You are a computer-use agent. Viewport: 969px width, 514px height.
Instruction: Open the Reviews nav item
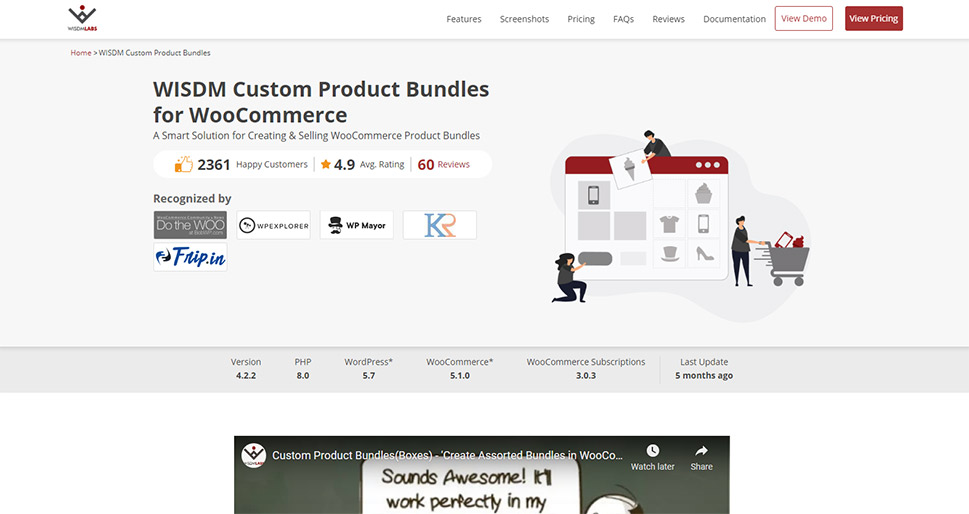point(668,19)
